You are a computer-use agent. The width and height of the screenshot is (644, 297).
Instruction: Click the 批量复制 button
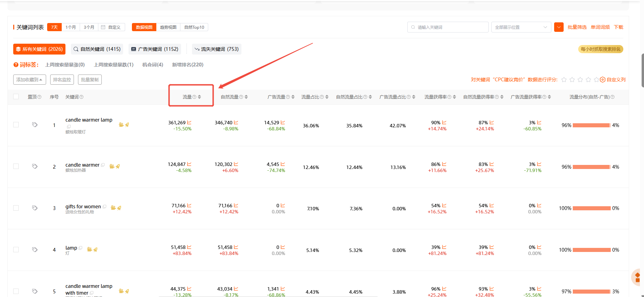click(90, 80)
